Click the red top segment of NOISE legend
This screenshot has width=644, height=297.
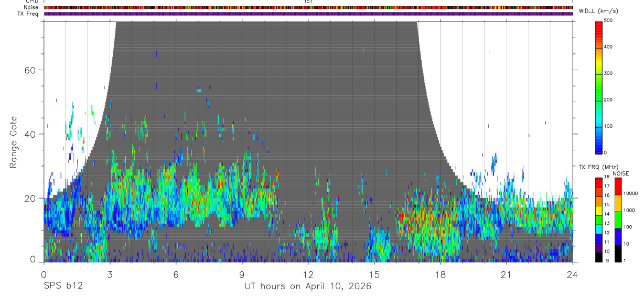(618, 186)
